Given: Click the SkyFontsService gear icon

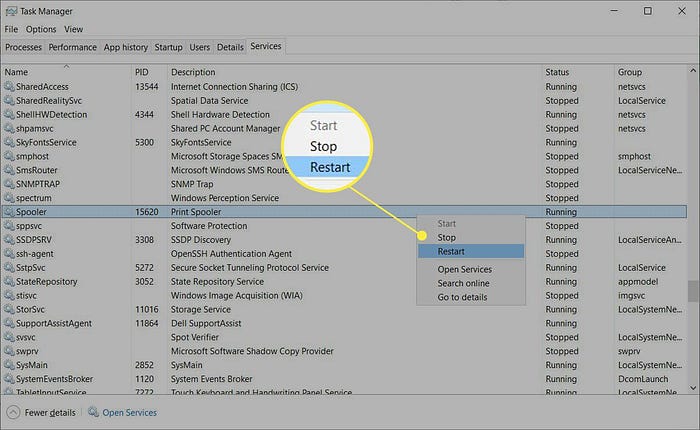Looking at the screenshot, I should click(9, 142).
